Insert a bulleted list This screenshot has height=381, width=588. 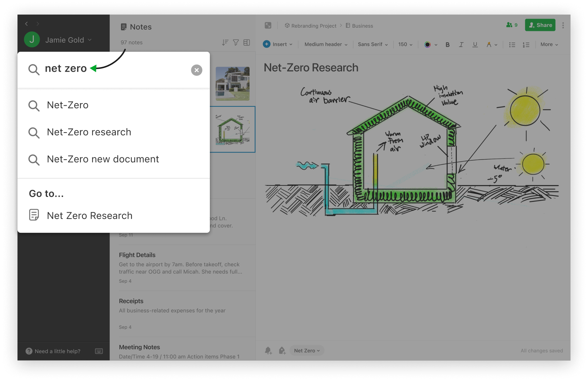coord(512,44)
